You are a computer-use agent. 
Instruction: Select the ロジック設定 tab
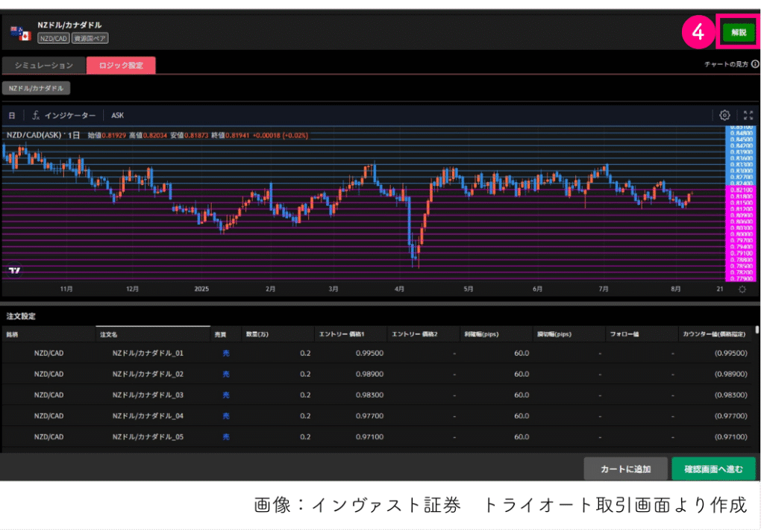tap(121, 65)
